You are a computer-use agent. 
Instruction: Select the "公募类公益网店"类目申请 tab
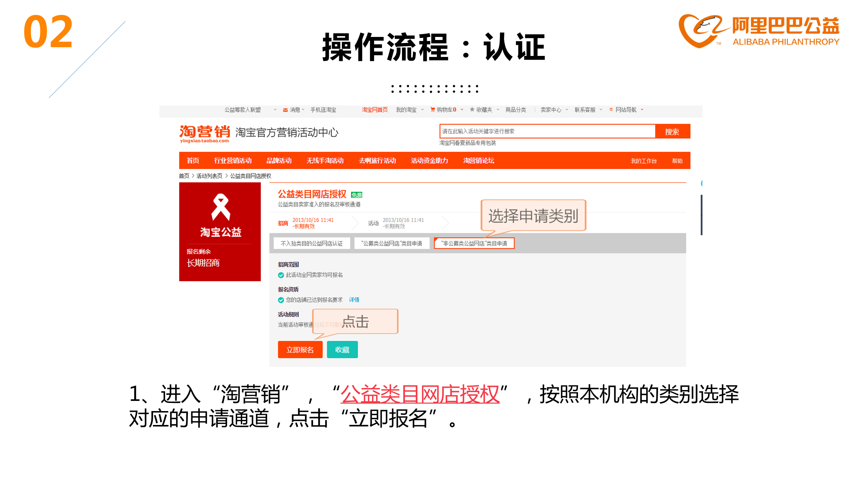(392, 243)
